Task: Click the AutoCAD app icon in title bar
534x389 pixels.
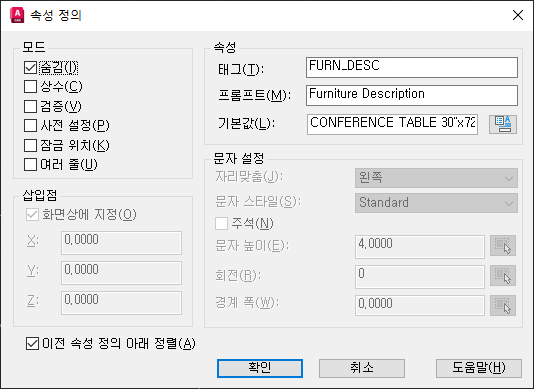Action: tap(17, 15)
